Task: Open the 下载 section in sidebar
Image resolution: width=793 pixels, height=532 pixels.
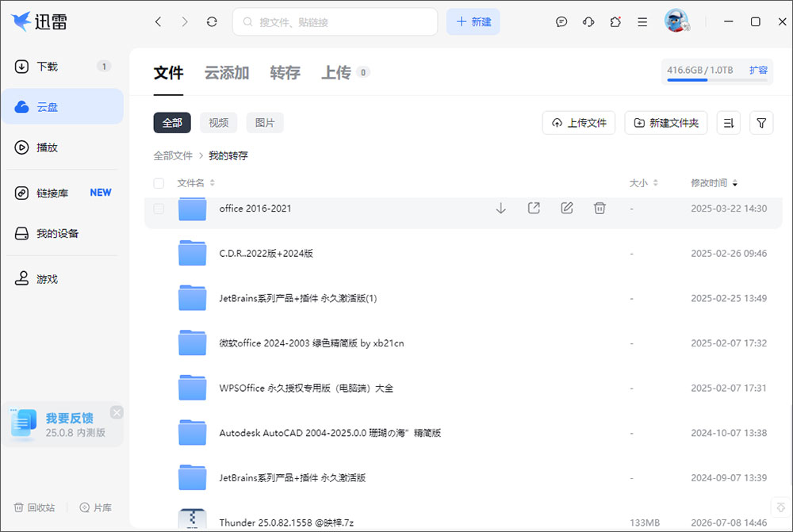Action: coord(62,67)
